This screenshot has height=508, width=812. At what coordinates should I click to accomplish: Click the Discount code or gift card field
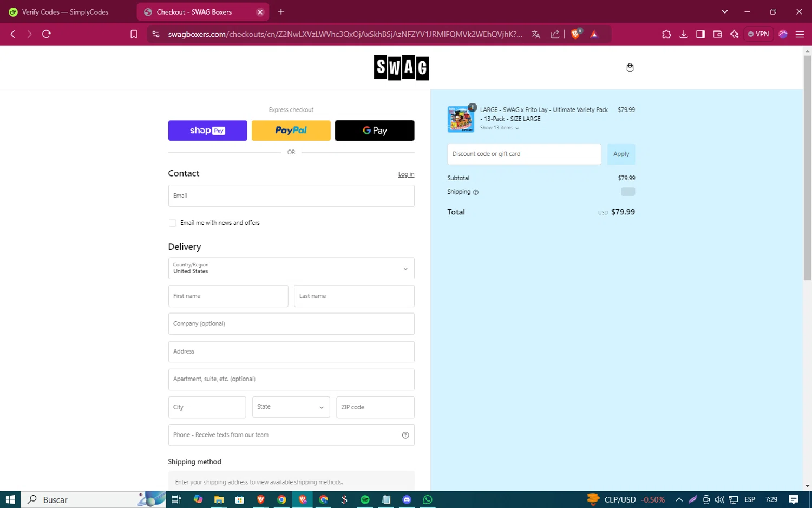coord(524,154)
